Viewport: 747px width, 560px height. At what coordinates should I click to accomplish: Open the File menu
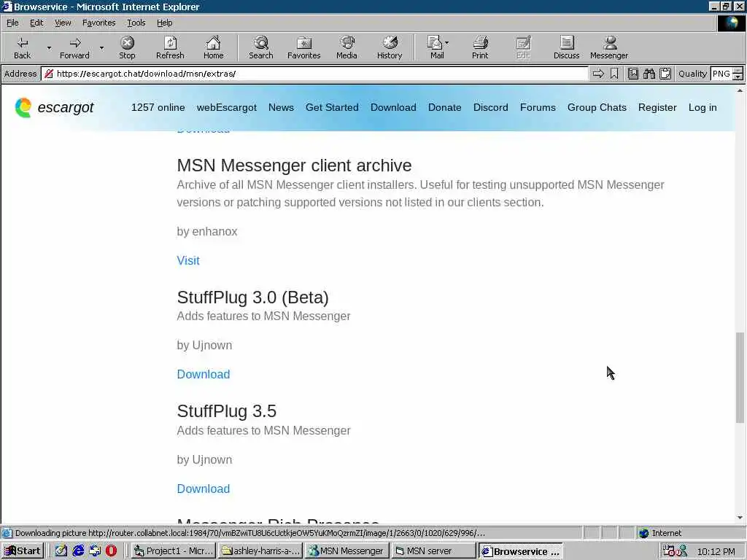(12, 23)
